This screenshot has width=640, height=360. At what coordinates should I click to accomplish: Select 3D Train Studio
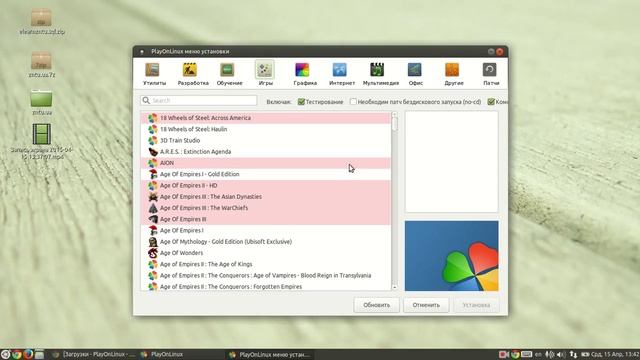pyautogui.click(x=266, y=140)
